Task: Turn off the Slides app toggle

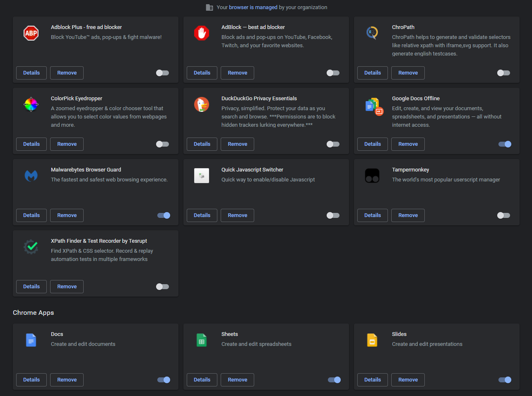Action: click(505, 380)
